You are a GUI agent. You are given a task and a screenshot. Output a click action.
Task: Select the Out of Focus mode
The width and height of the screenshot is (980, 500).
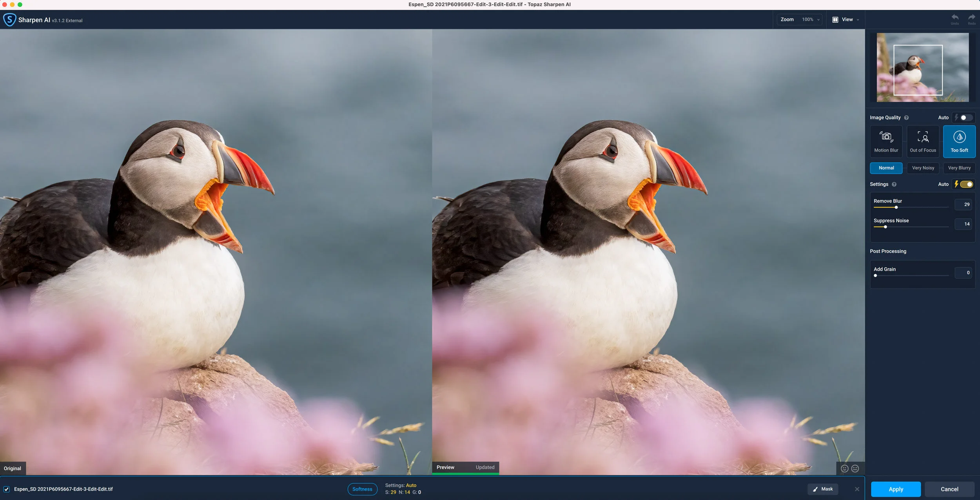(x=923, y=141)
